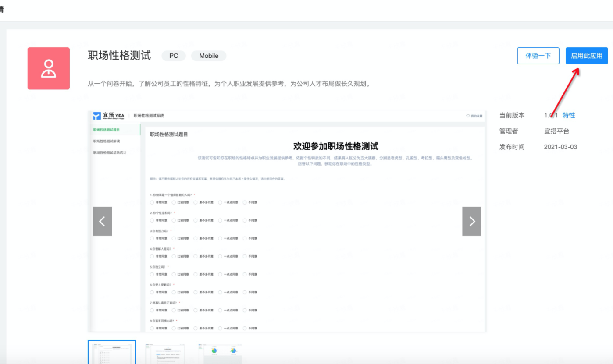Go to previous preview with left arrow
613x364 pixels.
pos(102,221)
